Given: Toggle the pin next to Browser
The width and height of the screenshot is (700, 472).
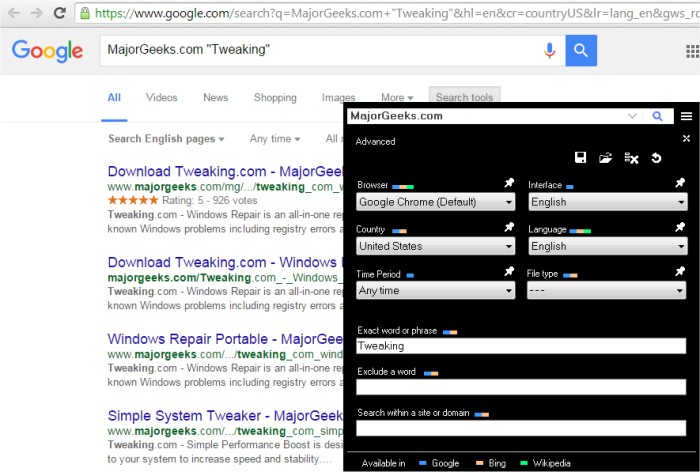Looking at the screenshot, I should point(509,183).
